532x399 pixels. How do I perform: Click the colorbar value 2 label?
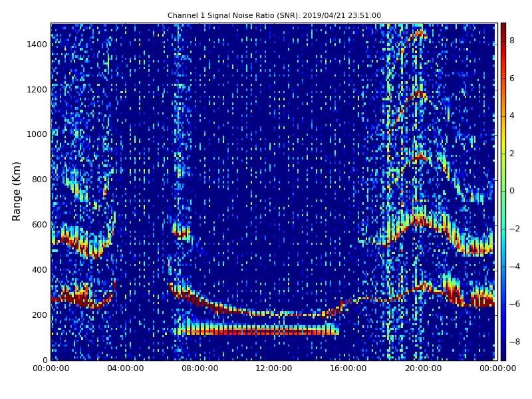click(x=512, y=154)
